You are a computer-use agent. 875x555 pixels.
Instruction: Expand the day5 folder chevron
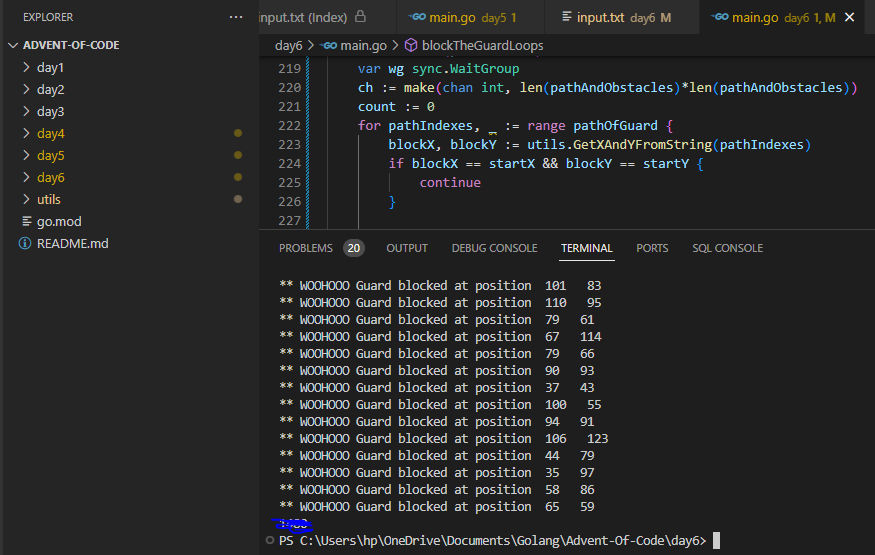point(26,156)
